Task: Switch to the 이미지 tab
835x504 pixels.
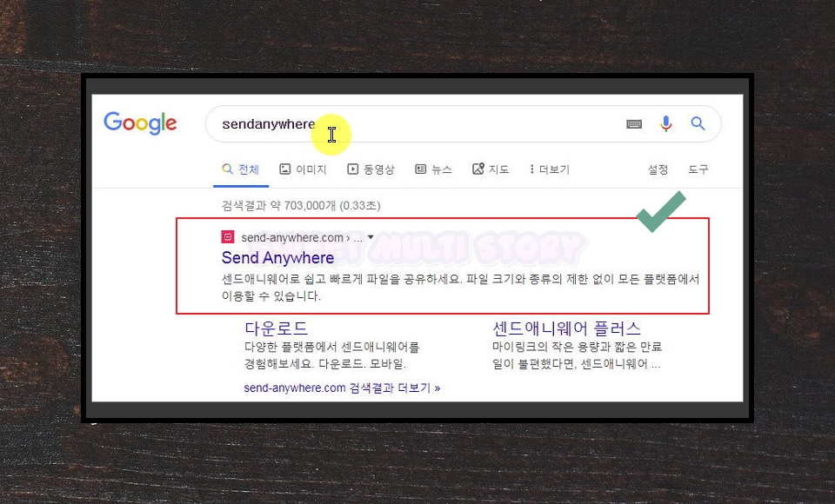Action: tap(303, 169)
